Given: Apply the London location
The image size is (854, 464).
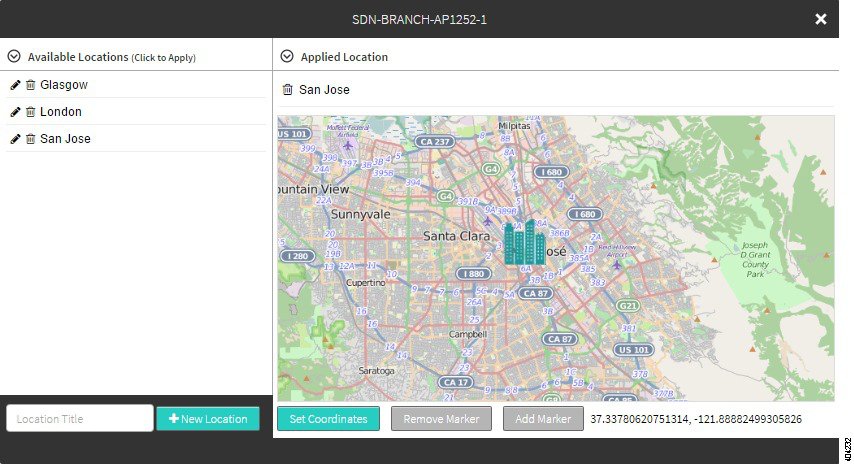Looking at the screenshot, I should pyautogui.click(x=61, y=112).
